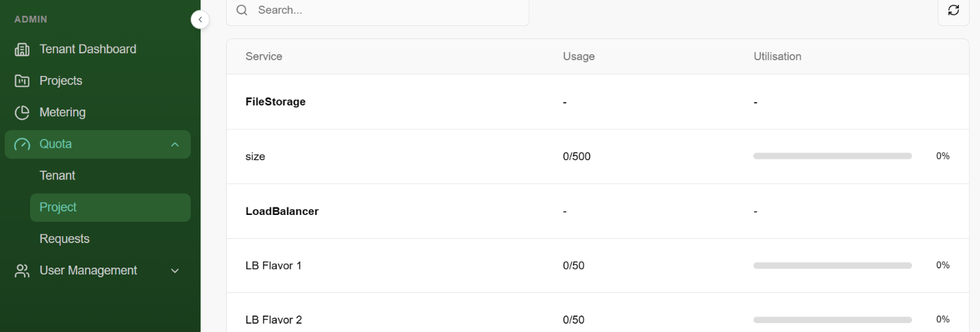The width and height of the screenshot is (980, 332).
Task: Click into the Search input field
Action: [x=384, y=11]
